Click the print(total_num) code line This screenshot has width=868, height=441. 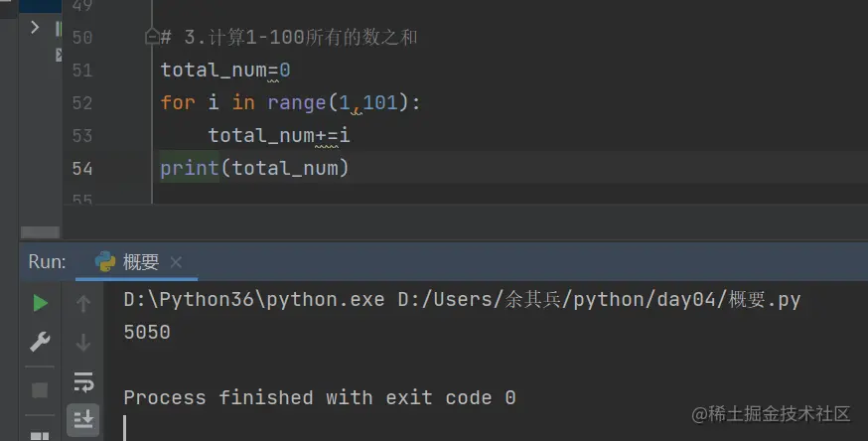(254, 168)
